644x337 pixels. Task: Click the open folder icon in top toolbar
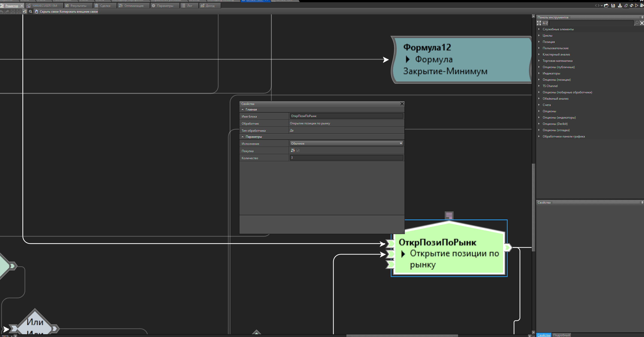click(606, 6)
